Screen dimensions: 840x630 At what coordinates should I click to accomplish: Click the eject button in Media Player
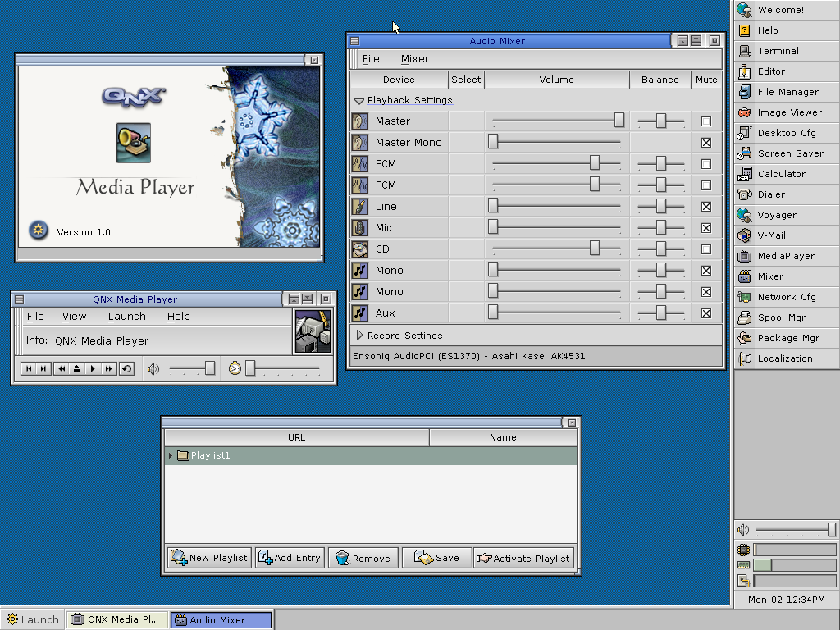tap(76, 368)
